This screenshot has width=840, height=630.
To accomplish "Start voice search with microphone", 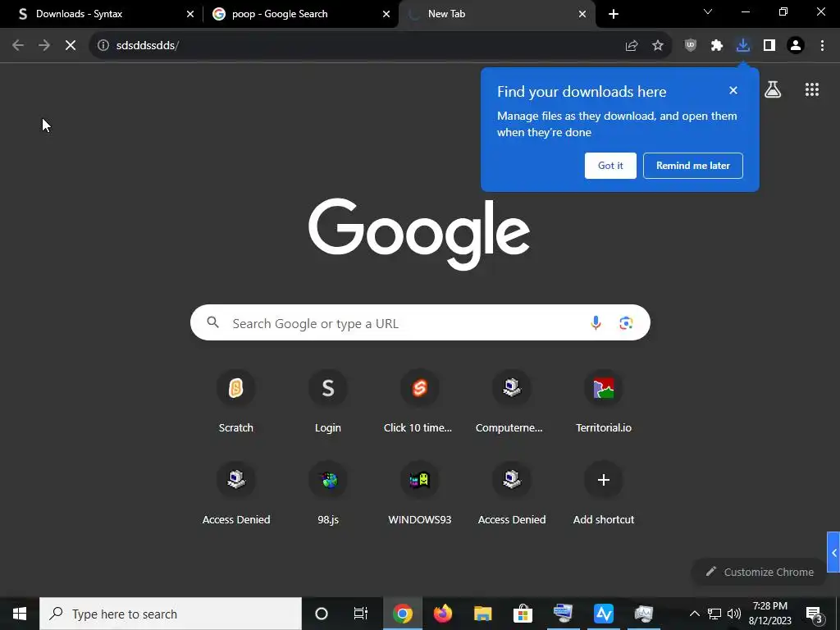I will [596, 322].
